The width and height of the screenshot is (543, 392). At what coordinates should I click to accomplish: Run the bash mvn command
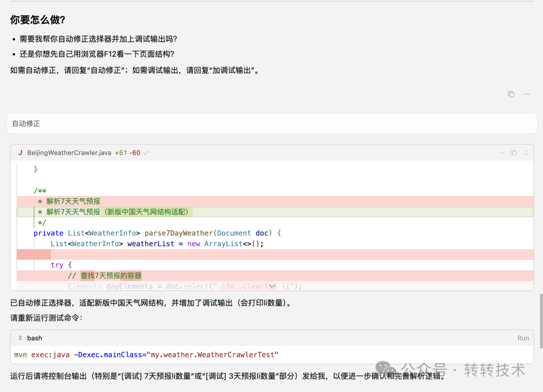[x=523, y=338]
